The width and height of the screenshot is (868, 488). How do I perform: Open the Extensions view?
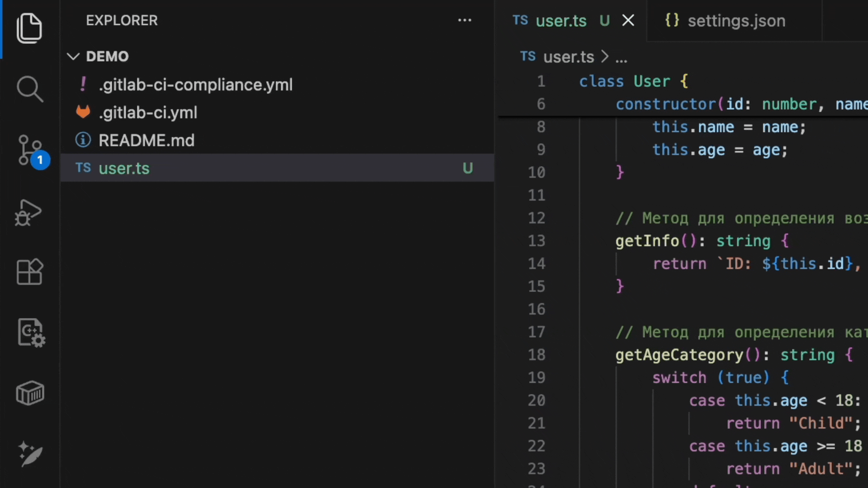click(x=29, y=272)
